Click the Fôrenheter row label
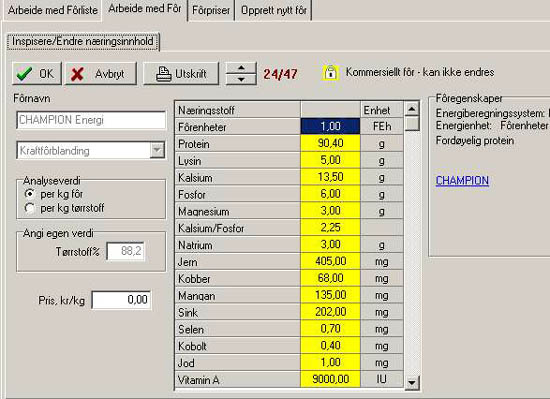This screenshot has width=550, height=399. 237,126
